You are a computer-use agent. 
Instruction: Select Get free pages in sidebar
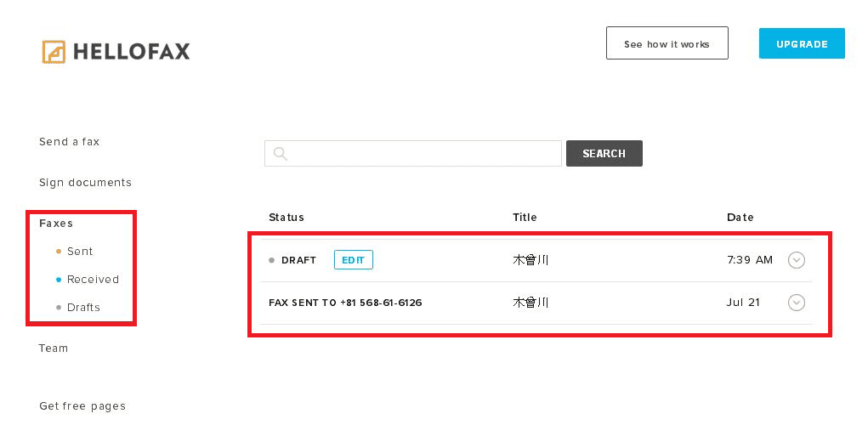pos(82,406)
